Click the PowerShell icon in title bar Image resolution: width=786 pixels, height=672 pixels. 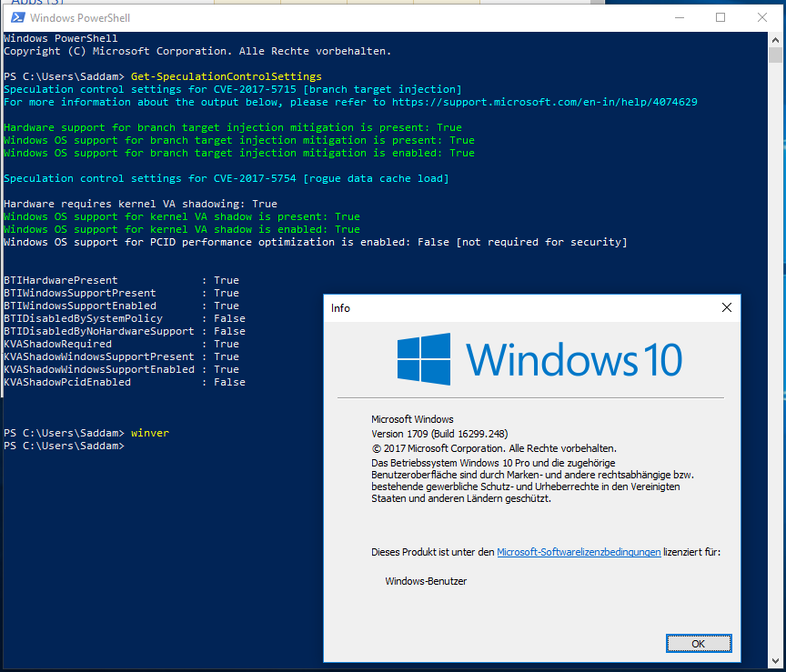(x=18, y=17)
